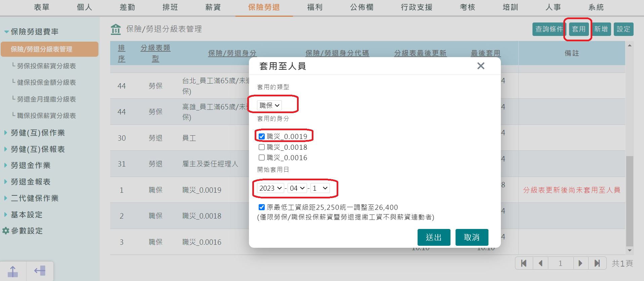Viewport: 644px width, 281px height.
Task: Open the 培訓 top menu
Action: coord(510,7)
